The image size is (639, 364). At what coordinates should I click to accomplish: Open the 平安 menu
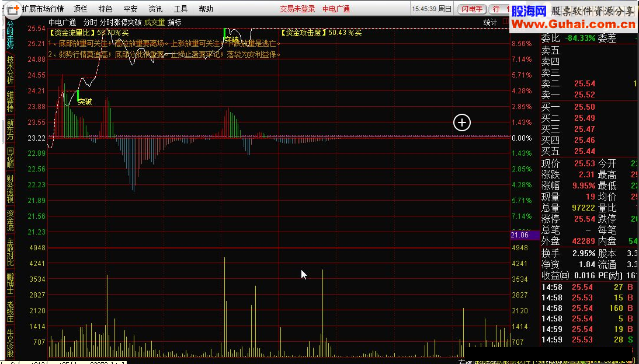(130, 9)
